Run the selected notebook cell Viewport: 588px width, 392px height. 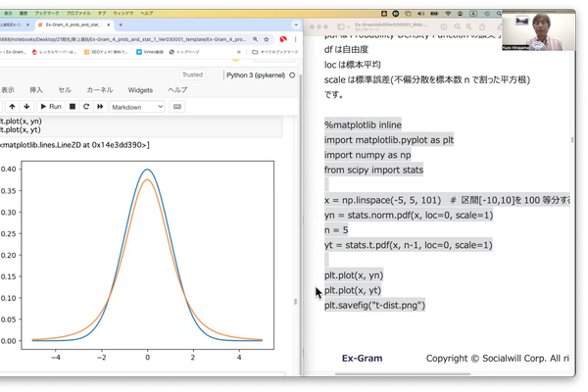pos(51,107)
